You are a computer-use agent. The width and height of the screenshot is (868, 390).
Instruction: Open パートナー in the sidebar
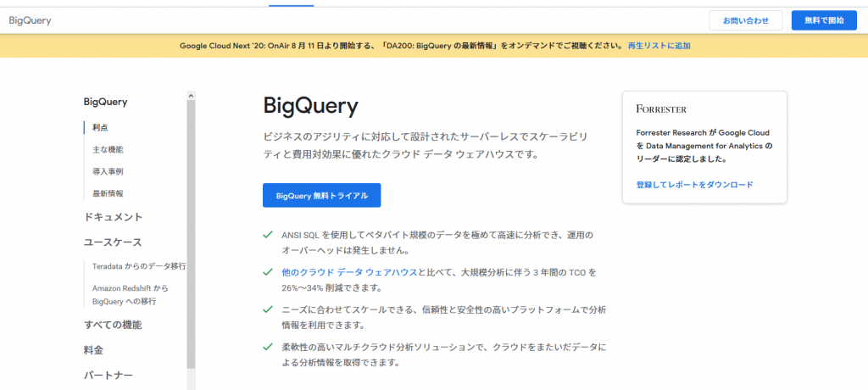[108, 376]
